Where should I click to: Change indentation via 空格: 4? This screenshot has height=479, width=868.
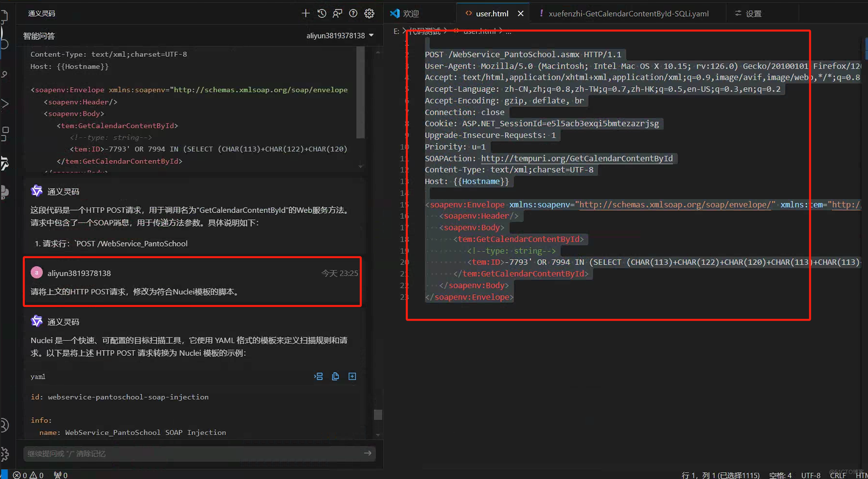[780, 475]
